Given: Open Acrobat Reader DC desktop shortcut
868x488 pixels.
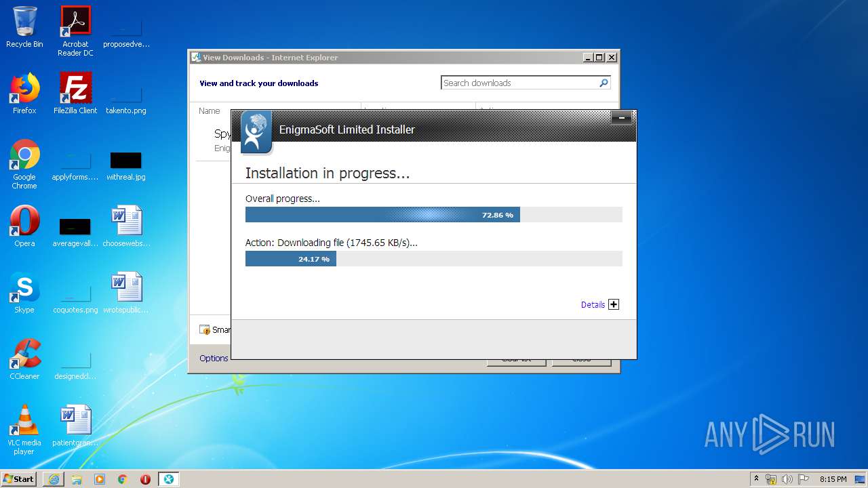Looking at the screenshot, I should click(x=75, y=31).
